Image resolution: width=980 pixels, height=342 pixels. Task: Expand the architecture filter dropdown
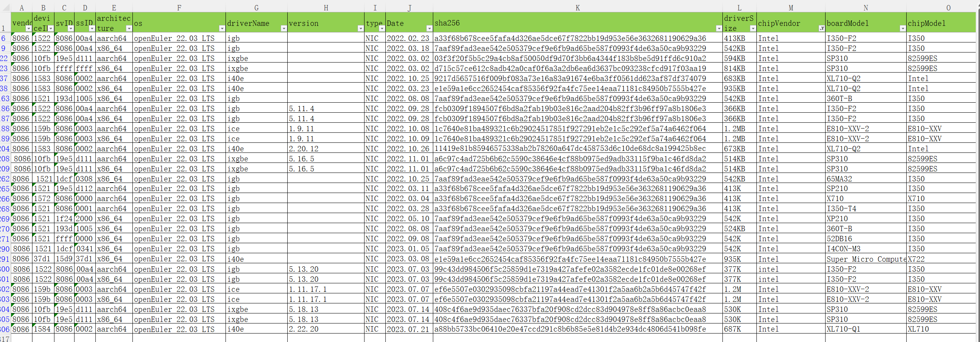(129, 29)
